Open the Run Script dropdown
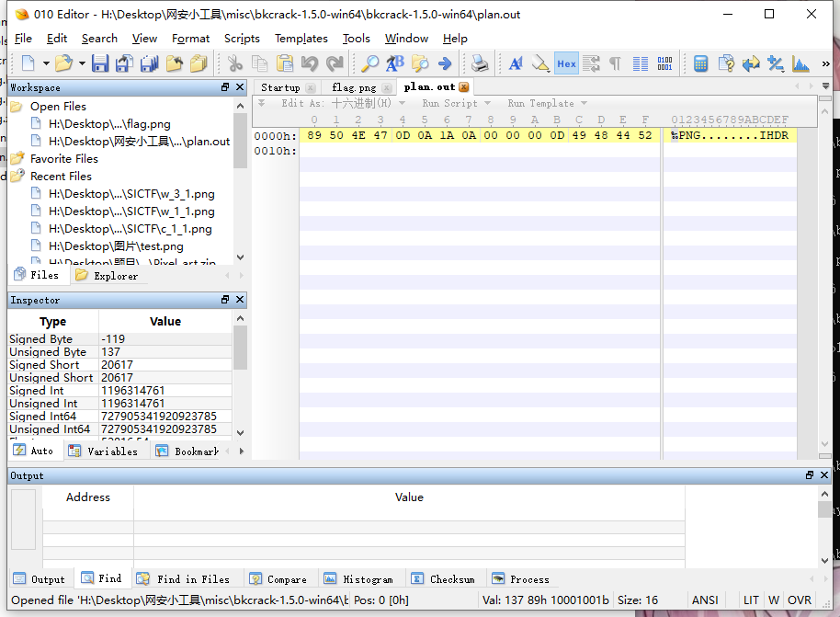840x617 pixels. click(x=456, y=103)
